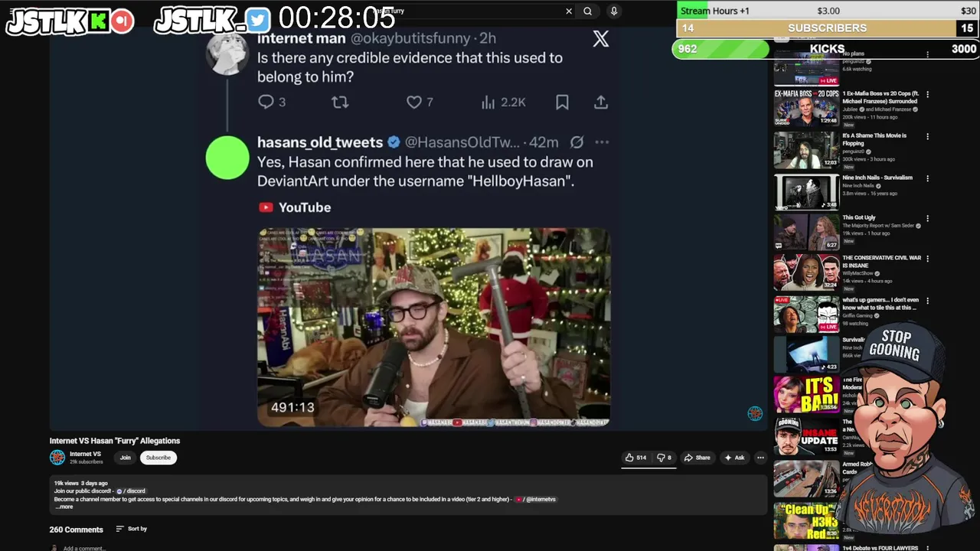Click the retweet icon under the tweet
Screen dimensions: 980x551
tap(340, 102)
